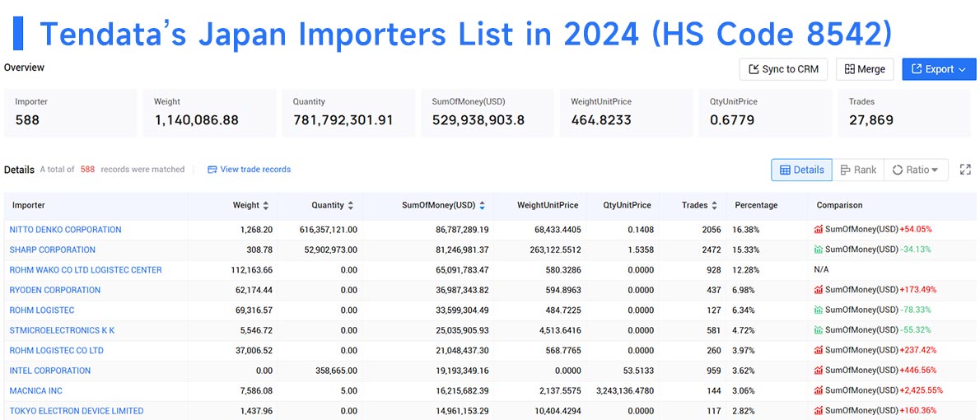Screen dimensions: 980x420
Task: Click the Importer 588 overview card
Action: (x=70, y=113)
